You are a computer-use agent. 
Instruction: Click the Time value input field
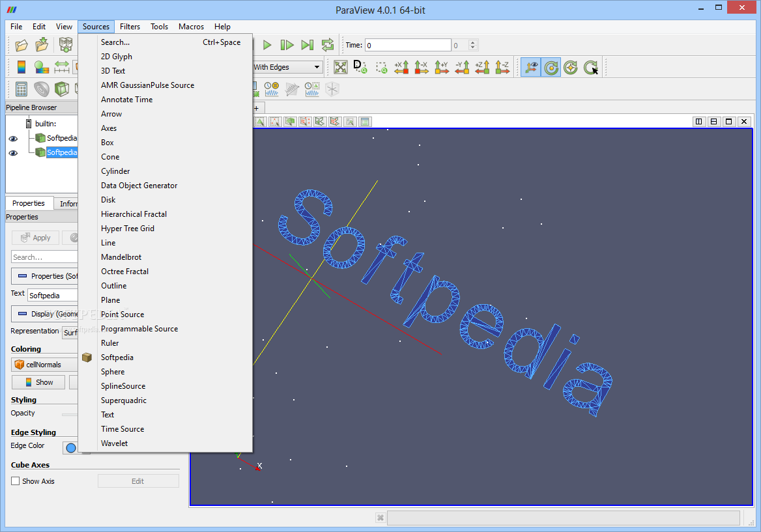(x=408, y=45)
